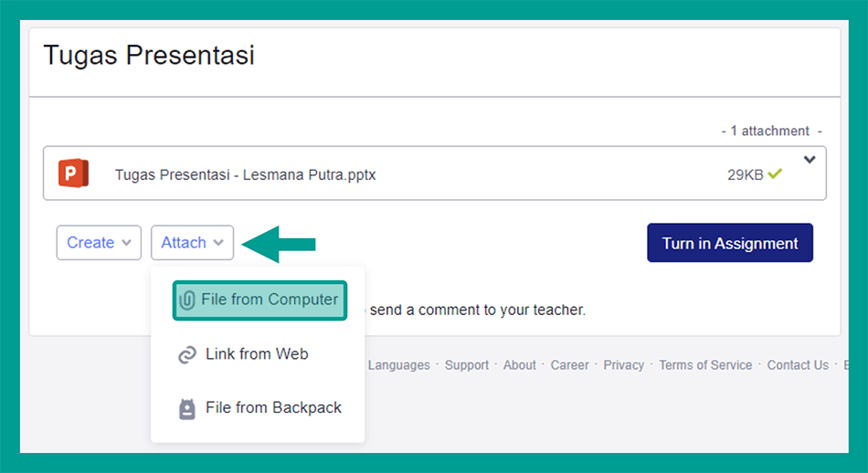868x473 pixels.
Task: Click the chain link icon
Action: (187, 354)
